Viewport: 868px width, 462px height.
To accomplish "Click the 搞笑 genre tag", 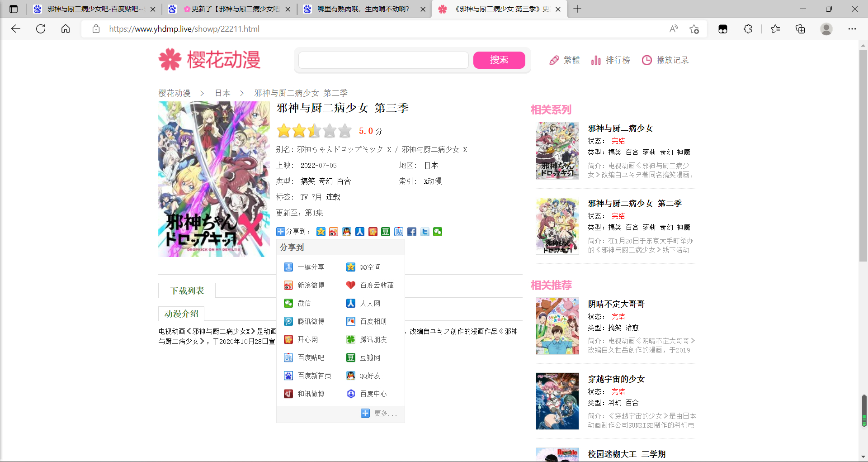I will click(307, 181).
